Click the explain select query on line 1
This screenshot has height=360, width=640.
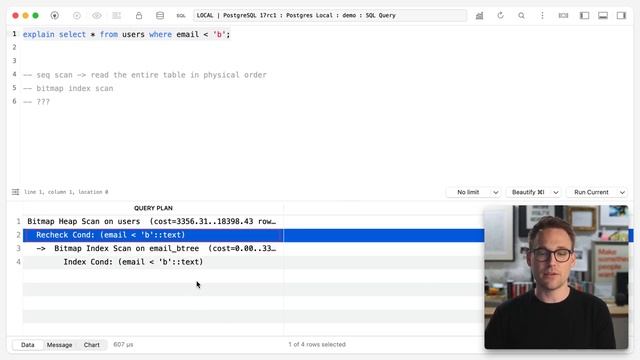tap(127, 35)
